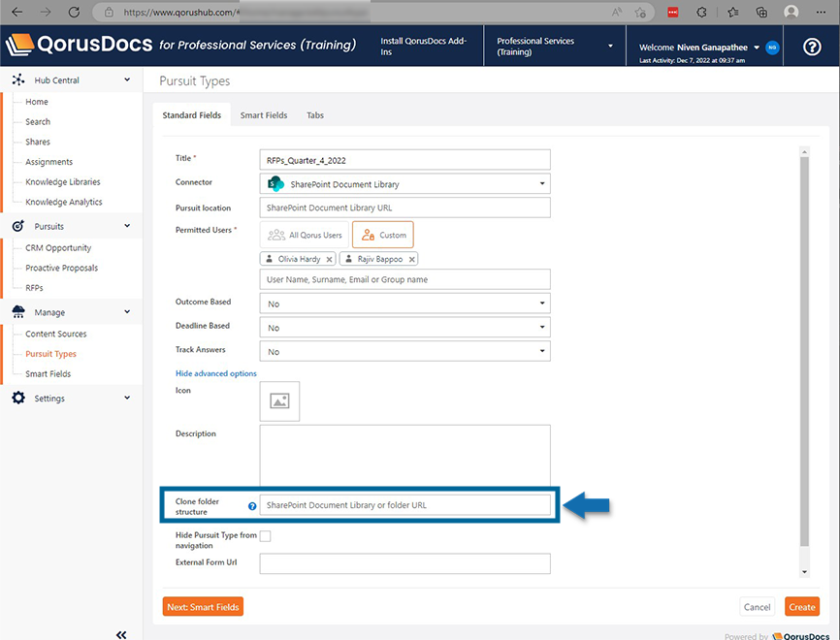
Task: Remove Olivia Hardy from permitted users
Action: point(330,259)
